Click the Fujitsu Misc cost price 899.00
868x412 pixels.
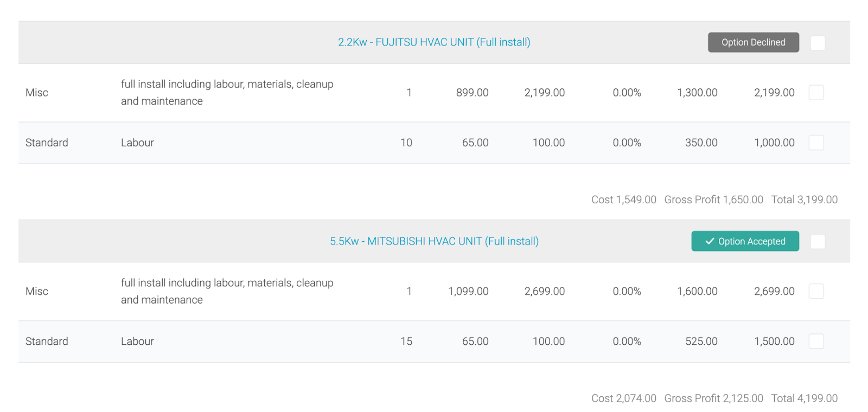(x=472, y=93)
